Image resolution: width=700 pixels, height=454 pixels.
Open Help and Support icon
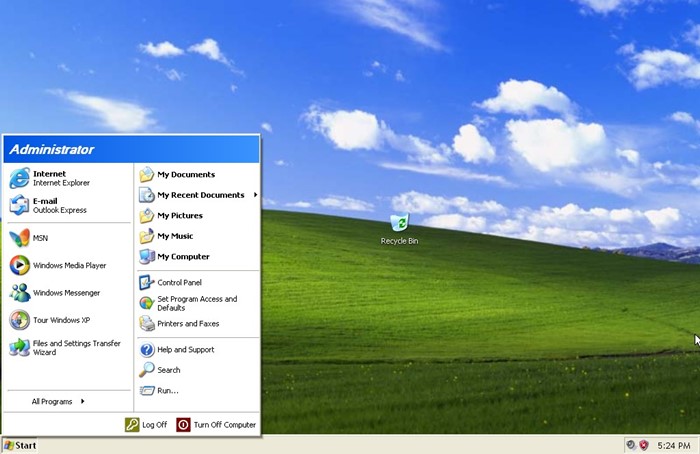pyautogui.click(x=146, y=350)
